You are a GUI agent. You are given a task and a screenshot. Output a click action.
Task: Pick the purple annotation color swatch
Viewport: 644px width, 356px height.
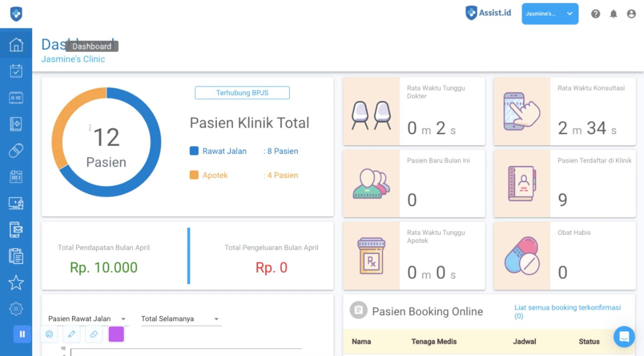116,334
